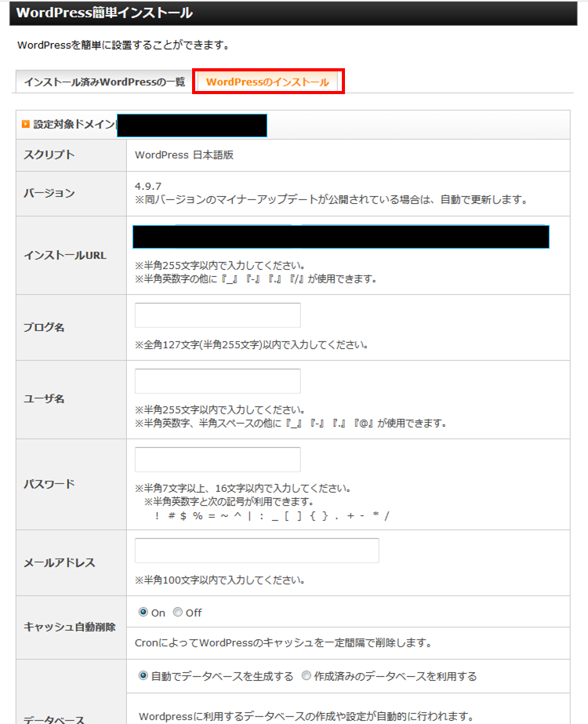Viewport: 588px width, 724px height.
Task: Click the orange arrow icon beside 設定対象ドメイン
Action: pos(26,124)
